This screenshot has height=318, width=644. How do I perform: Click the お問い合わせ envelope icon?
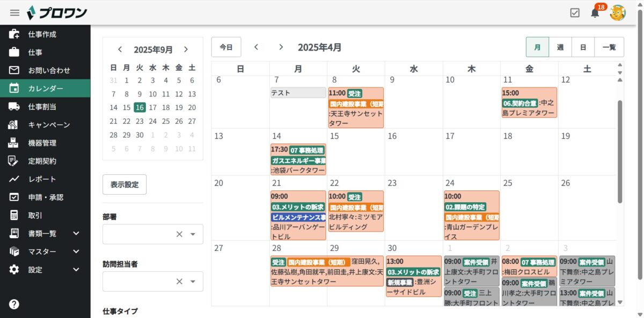[14, 70]
